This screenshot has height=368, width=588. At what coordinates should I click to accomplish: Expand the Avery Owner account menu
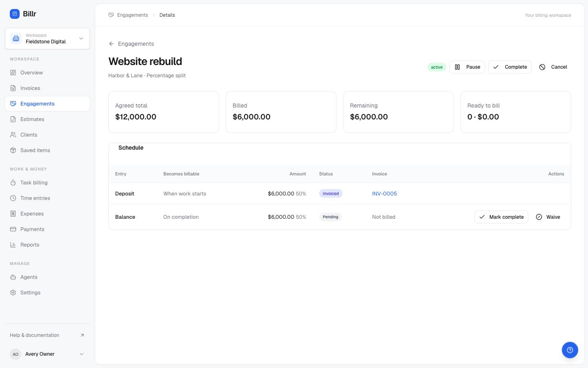[47, 354]
